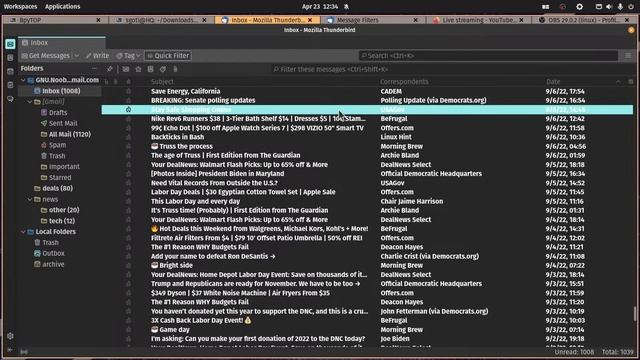
Task: Open the Get Messages dropdown arrow
Action: point(77,56)
